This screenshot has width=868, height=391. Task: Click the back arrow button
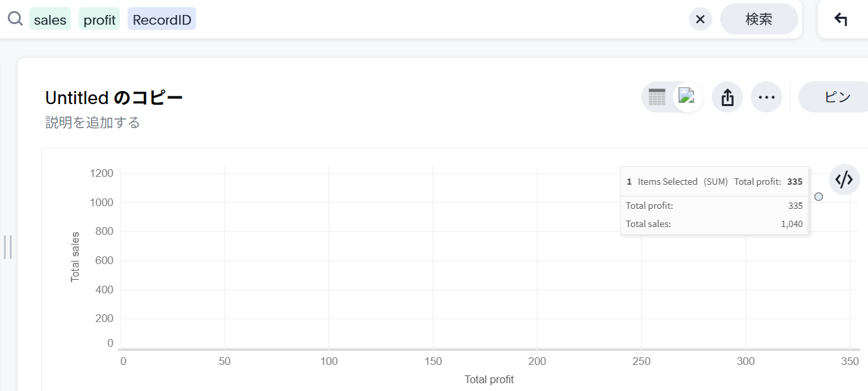841,20
